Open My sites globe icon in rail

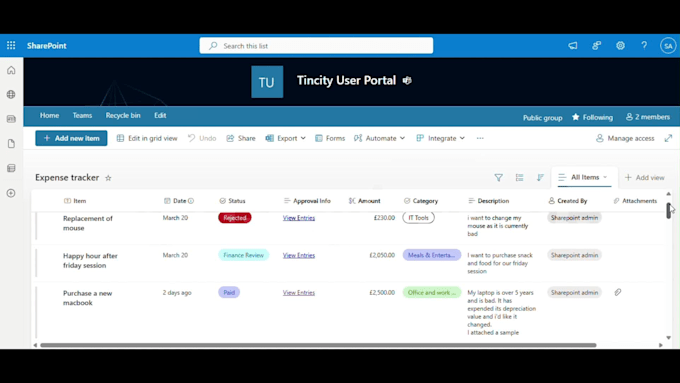click(11, 95)
